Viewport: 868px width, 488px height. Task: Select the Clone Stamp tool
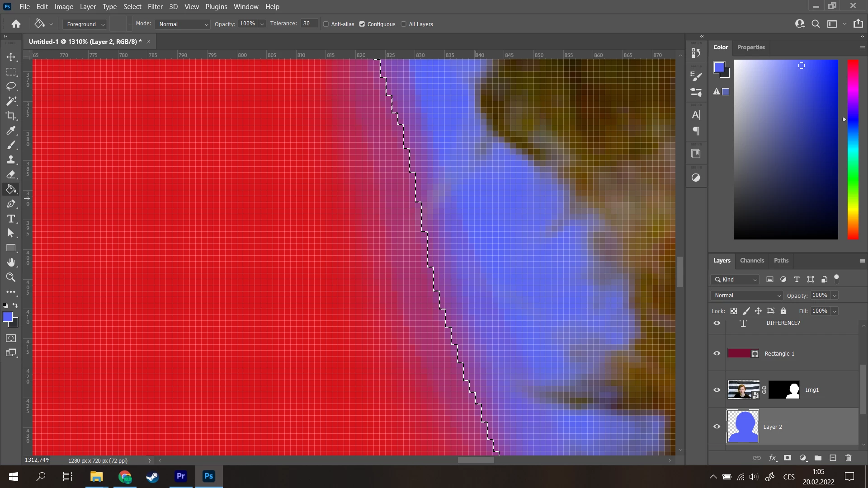point(11,160)
